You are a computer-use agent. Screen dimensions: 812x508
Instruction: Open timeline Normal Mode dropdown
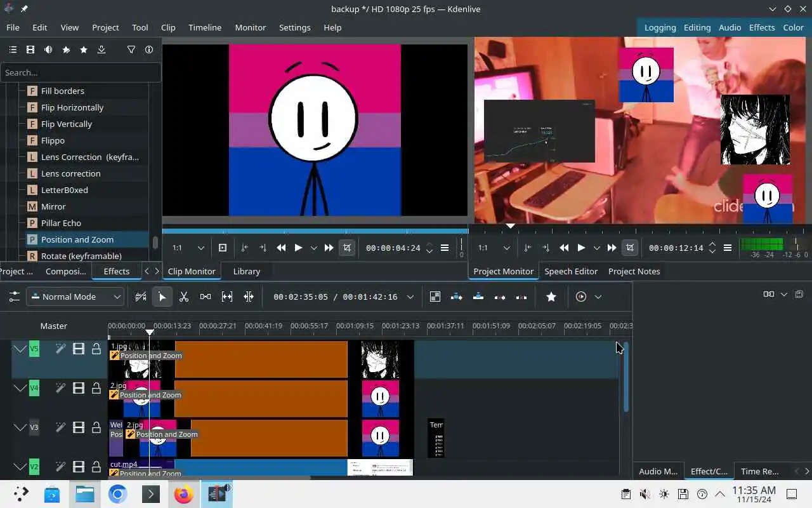point(75,297)
